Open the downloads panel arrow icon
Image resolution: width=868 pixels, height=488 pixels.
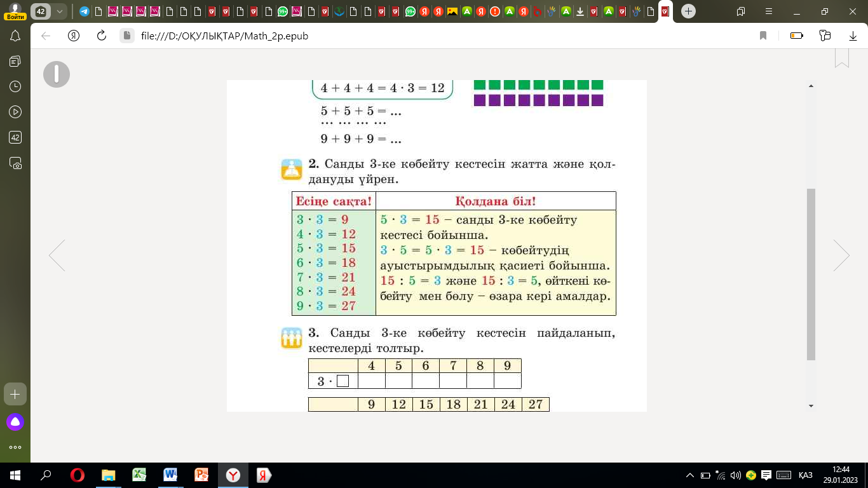(853, 36)
